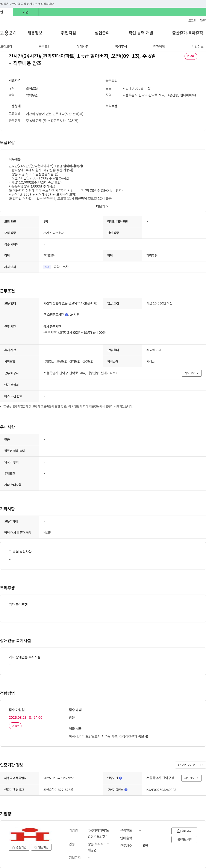The width and height of the screenshot is (206, 868).
Task: Select the registration time 2025.06.24 12:23:27
Action: [58, 778]
